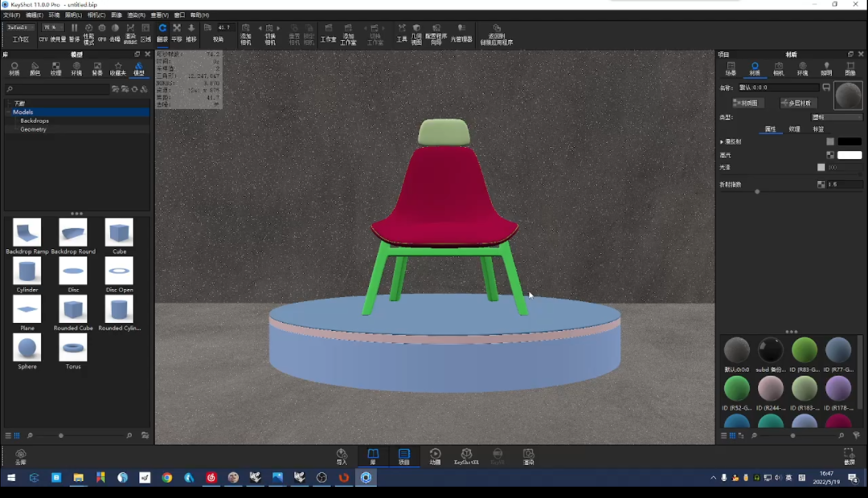Open the Default workspace dropdown
This screenshot has width=868, height=498.
coord(20,27)
